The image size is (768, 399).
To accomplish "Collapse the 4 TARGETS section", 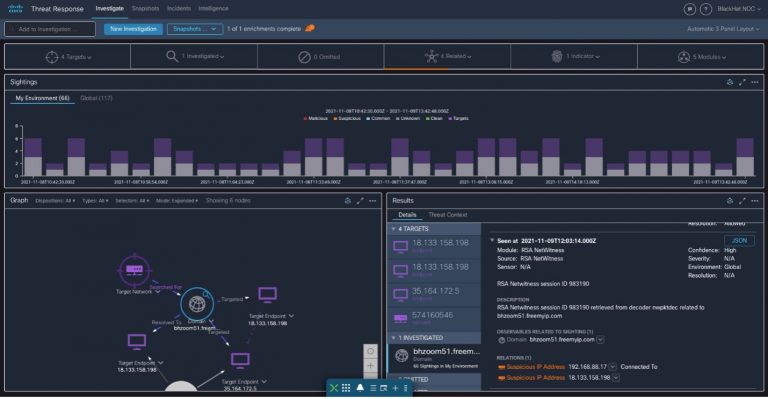I will click(x=393, y=229).
